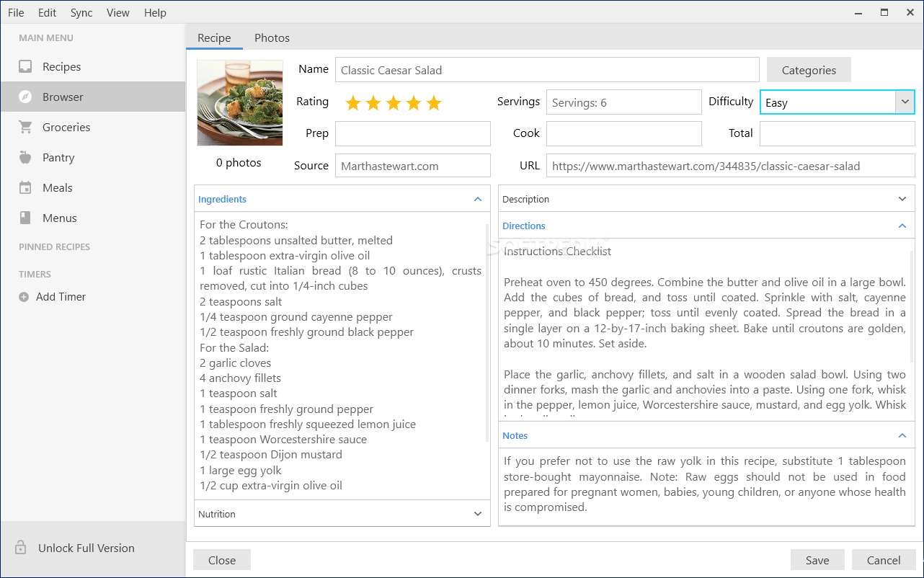Click the Cook time field
Image resolution: width=924 pixels, height=578 pixels.
pyautogui.click(x=624, y=133)
